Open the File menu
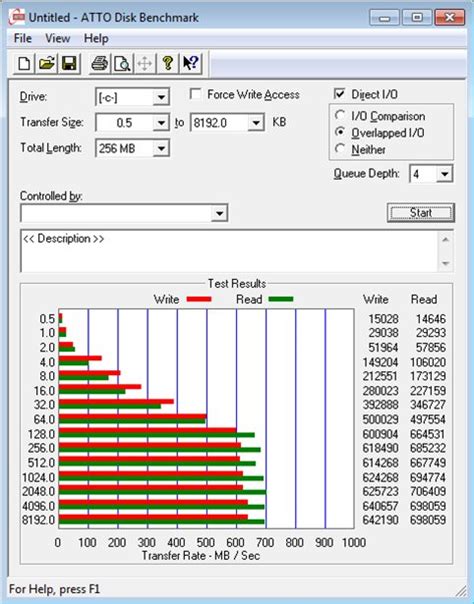The width and height of the screenshot is (474, 604). (x=23, y=39)
